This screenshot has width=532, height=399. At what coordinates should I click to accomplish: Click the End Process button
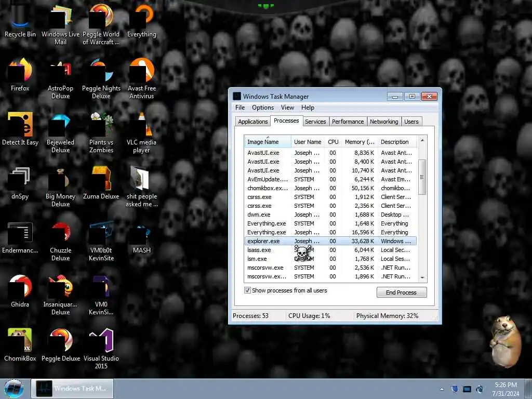tap(402, 292)
